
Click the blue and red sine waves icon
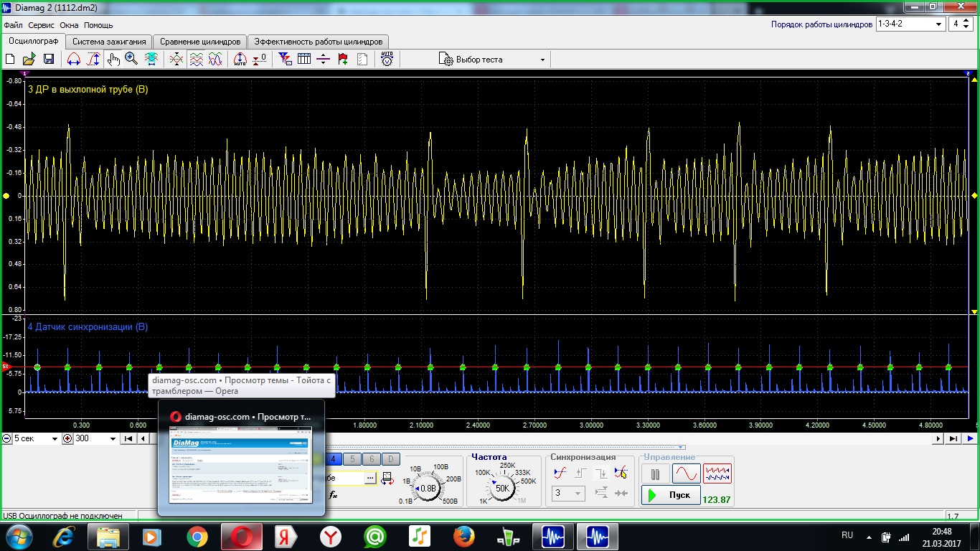[x=215, y=60]
